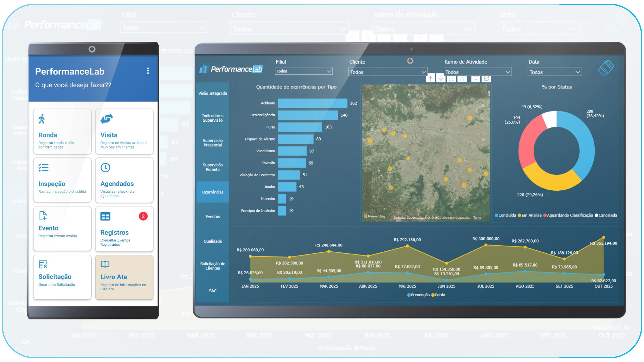Click the Agendados clock icon
The image size is (644, 362).
105,168
